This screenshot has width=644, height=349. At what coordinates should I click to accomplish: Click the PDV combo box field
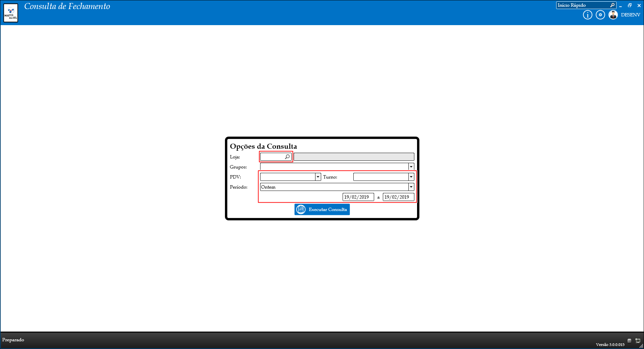coord(290,177)
